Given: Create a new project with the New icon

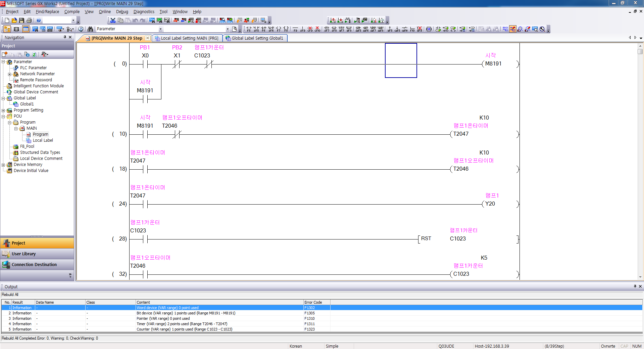Looking at the screenshot, I should pos(7,20).
